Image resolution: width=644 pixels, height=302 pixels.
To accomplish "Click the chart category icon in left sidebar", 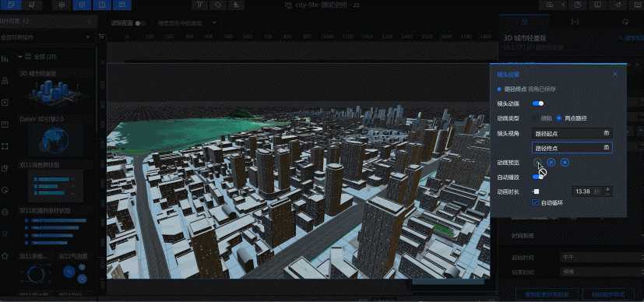I will (5, 58).
